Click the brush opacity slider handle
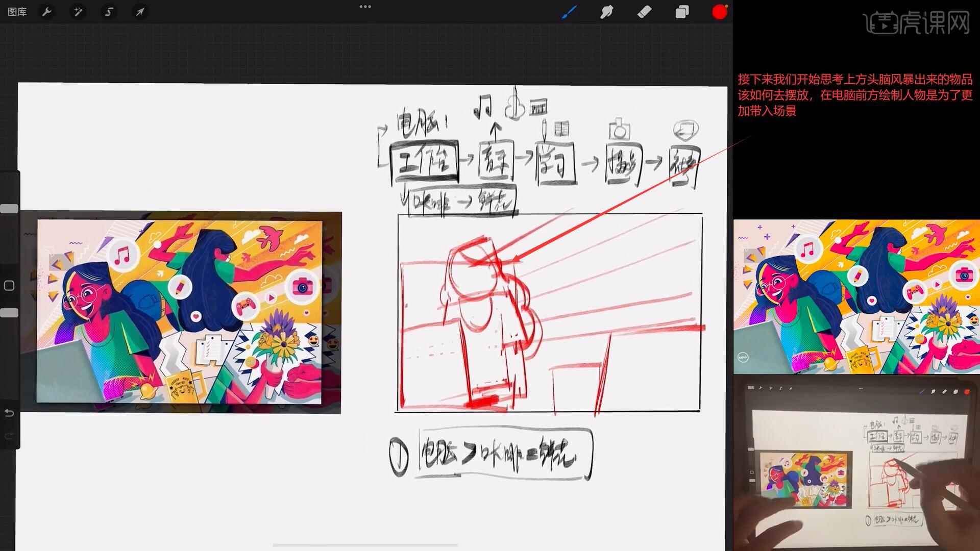 (9, 313)
